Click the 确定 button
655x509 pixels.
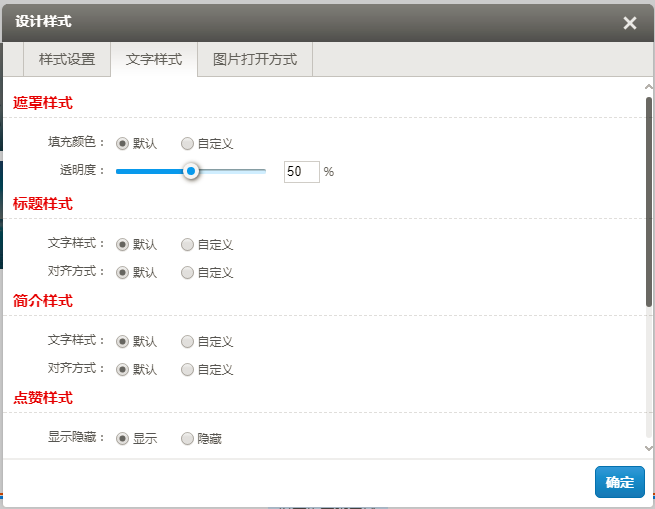click(619, 482)
